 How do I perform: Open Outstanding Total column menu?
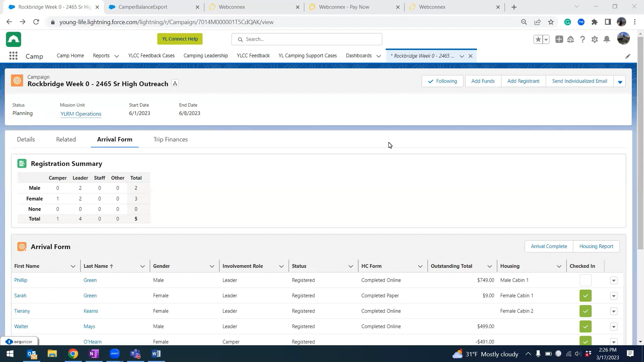click(489, 266)
